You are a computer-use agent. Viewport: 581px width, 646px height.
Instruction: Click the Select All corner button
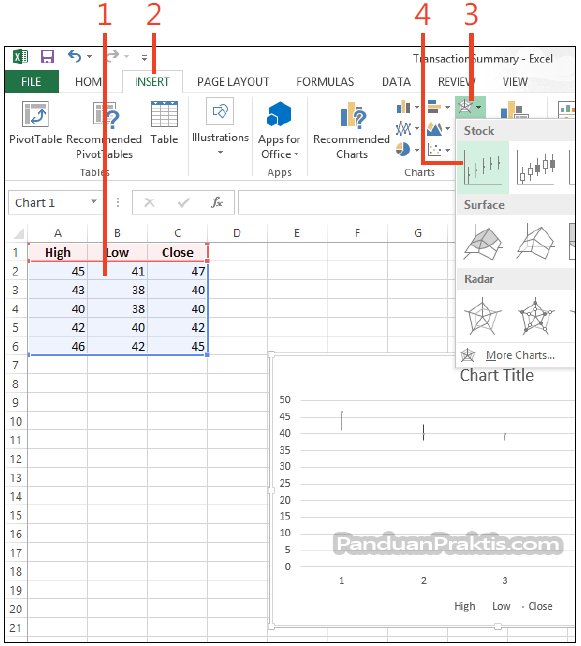(x=17, y=234)
